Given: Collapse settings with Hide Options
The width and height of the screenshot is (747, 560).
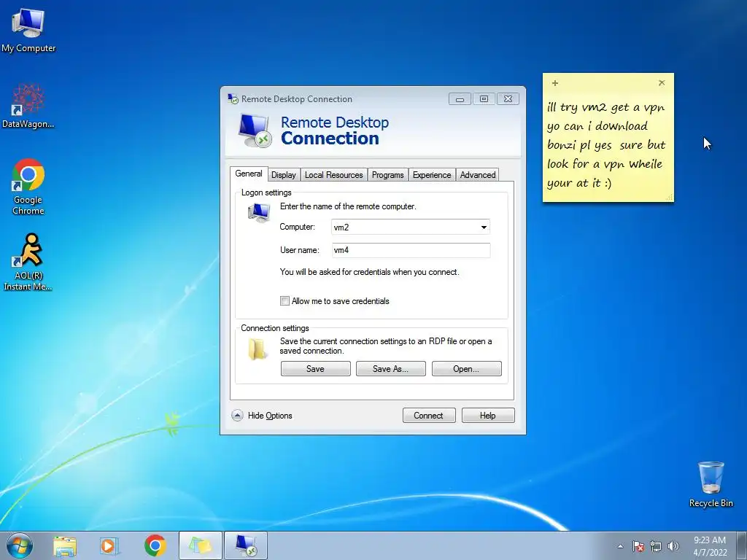Looking at the screenshot, I should 263,415.
